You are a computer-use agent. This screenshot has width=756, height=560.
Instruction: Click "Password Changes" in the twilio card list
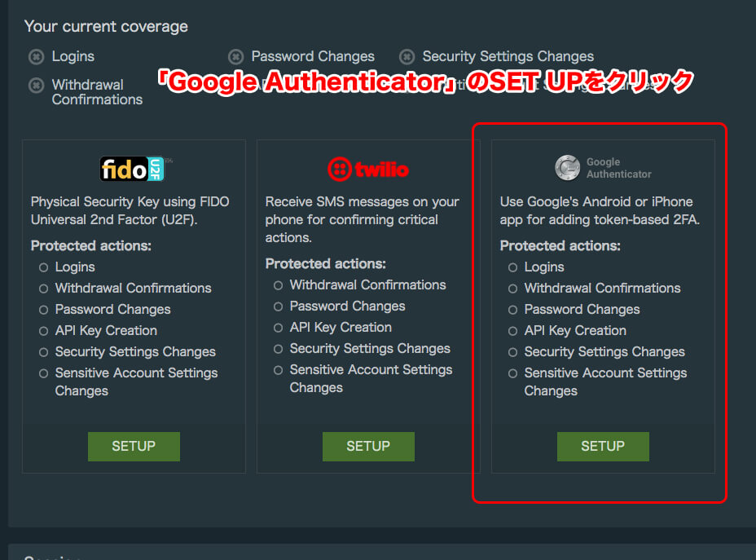[x=348, y=306]
